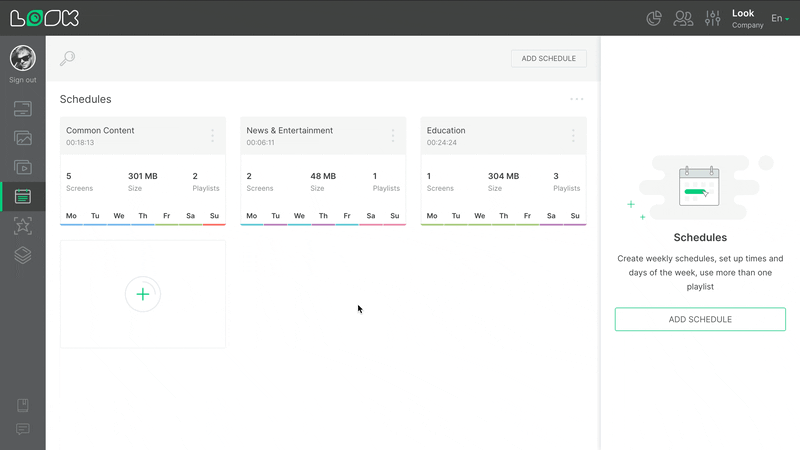Image resolution: width=800 pixels, height=450 pixels.
Task: Click green-outlined ADD SCHEDULE button in right panel
Action: click(x=700, y=319)
